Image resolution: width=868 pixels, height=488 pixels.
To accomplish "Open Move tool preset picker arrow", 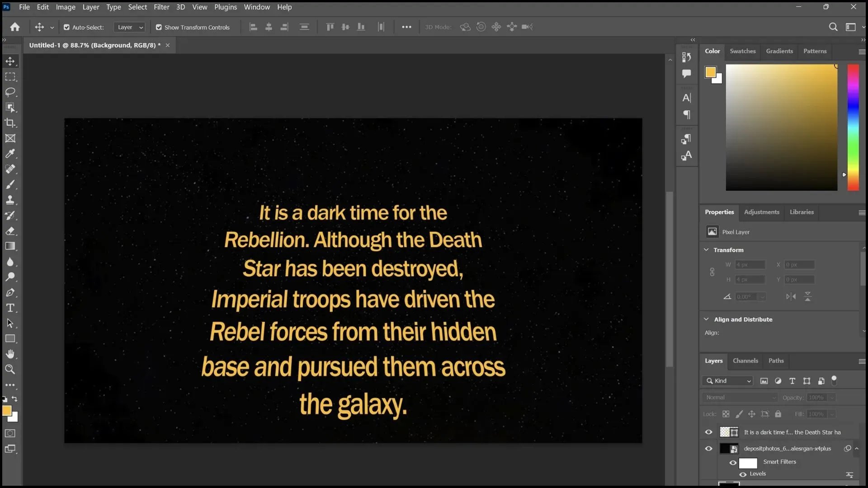I will 52,28.
